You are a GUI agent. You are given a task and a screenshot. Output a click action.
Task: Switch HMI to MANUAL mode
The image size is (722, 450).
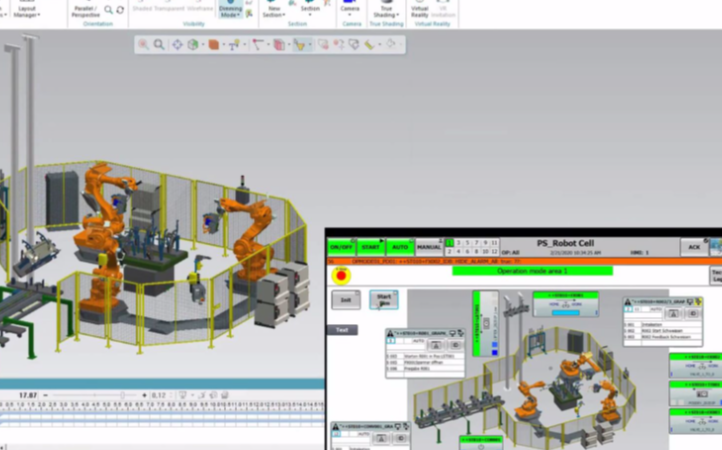429,247
